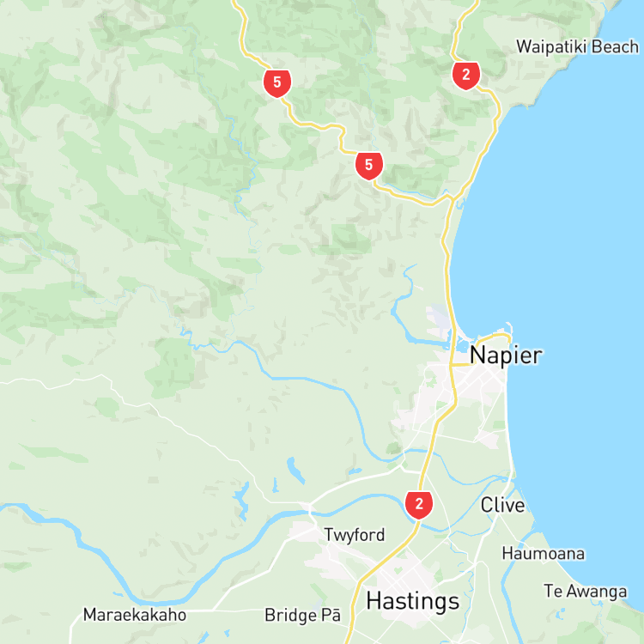This screenshot has height=644, width=644.
Task: Click the Clive town label
Action: tap(502, 505)
